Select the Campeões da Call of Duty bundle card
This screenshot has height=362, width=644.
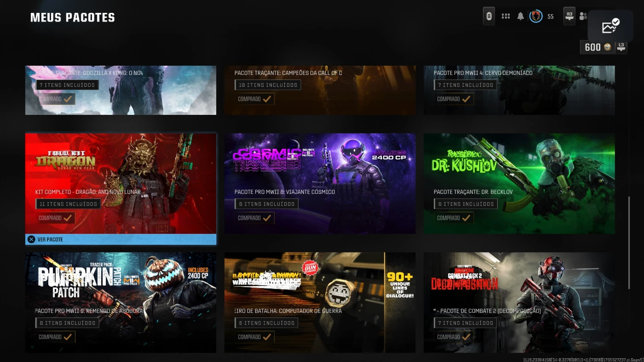coord(320,90)
